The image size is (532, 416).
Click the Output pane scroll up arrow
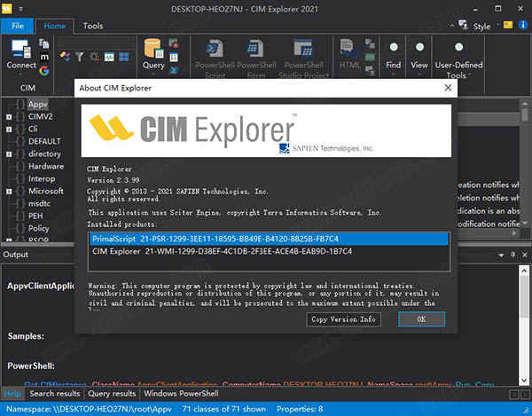click(523, 271)
